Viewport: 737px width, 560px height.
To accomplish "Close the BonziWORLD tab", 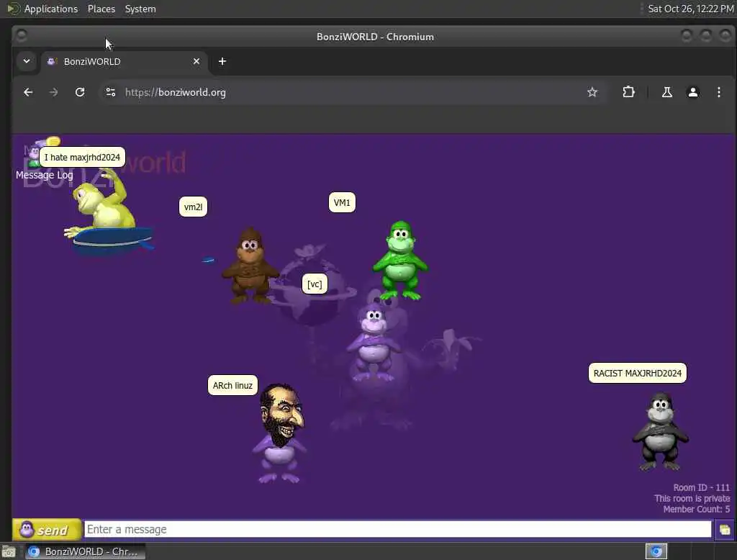I will click(x=196, y=62).
